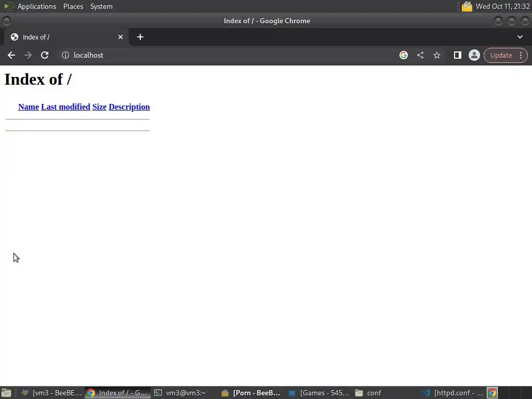The height and width of the screenshot is (399, 532).
Task: Close the 'Index of /' tab
Action: tap(121, 37)
